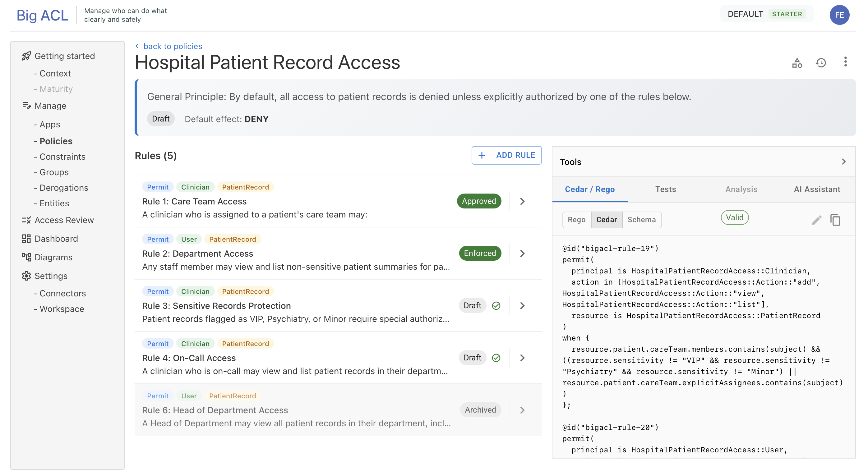This screenshot has width=868, height=471.
Task: Click the shapes category icon near title
Action: click(x=797, y=63)
